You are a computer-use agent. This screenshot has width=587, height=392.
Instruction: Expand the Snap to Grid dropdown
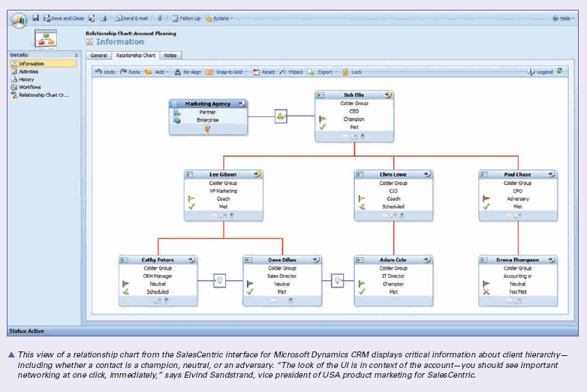click(228, 72)
